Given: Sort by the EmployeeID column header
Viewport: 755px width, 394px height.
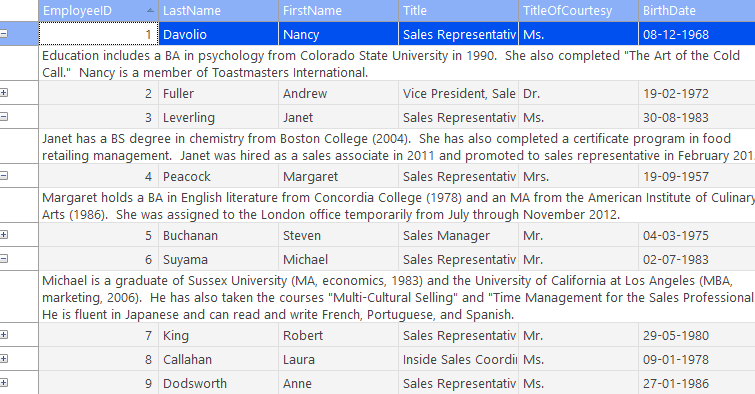Looking at the screenshot, I should [x=99, y=11].
